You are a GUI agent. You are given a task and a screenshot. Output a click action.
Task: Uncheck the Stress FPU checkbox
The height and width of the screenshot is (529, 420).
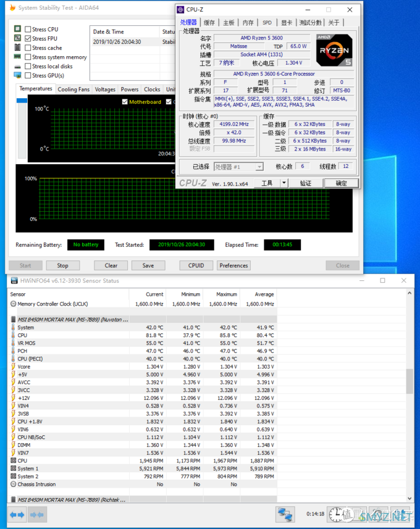[x=28, y=38]
